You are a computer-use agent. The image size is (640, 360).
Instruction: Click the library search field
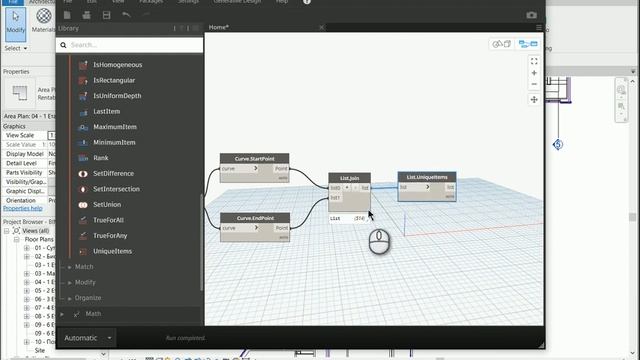point(129,45)
